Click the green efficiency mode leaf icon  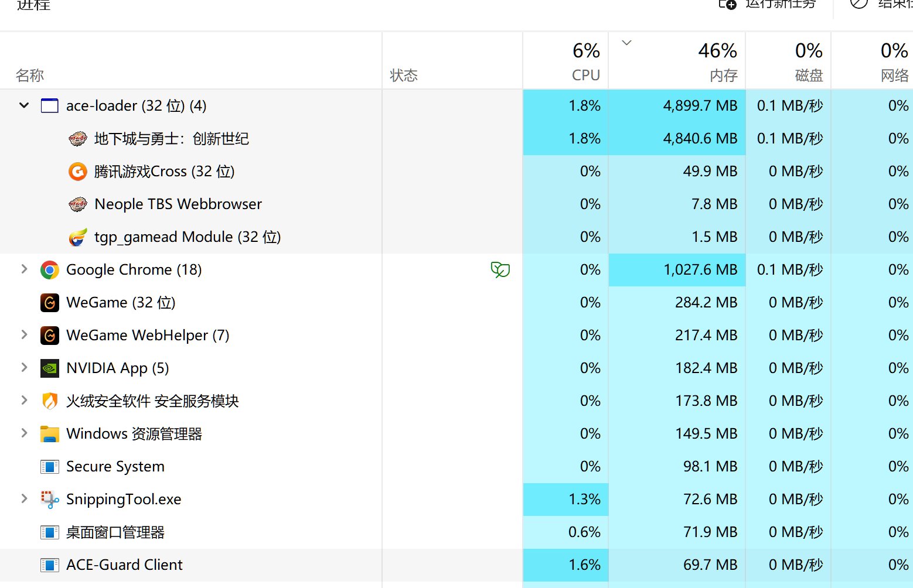[x=500, y=270]
